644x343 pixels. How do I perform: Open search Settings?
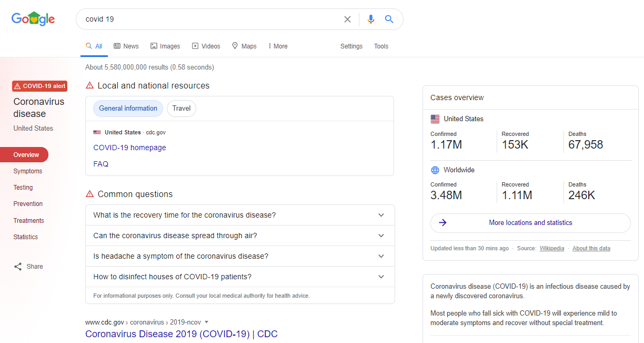351,46
